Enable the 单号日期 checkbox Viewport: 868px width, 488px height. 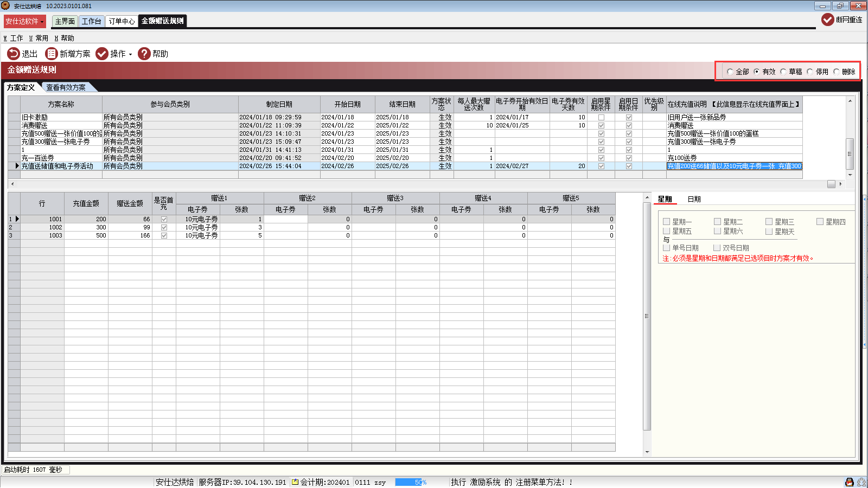pos(666,248)
